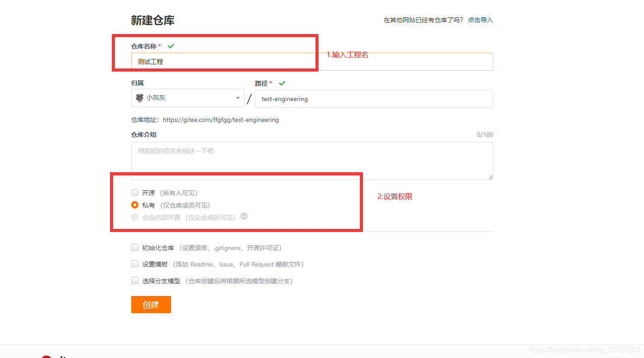
Task: Click the 小灰灰 avatar icon
Action: 140,98
